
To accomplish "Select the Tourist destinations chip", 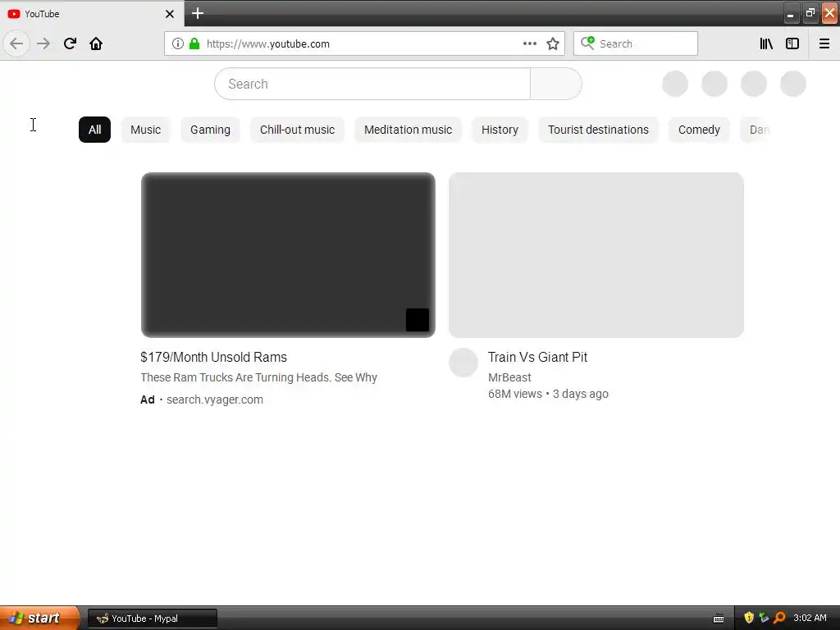I will [x=598, y=130].
